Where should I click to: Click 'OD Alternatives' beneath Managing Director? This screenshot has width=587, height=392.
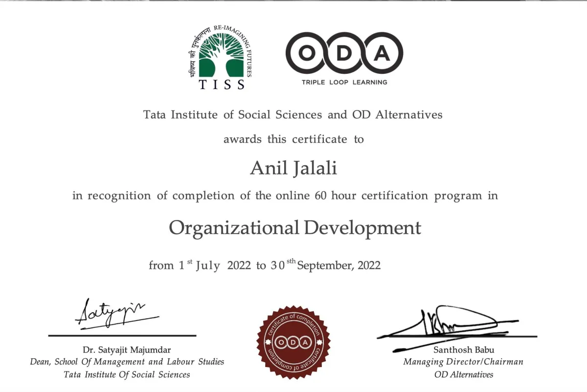(464, 375)
